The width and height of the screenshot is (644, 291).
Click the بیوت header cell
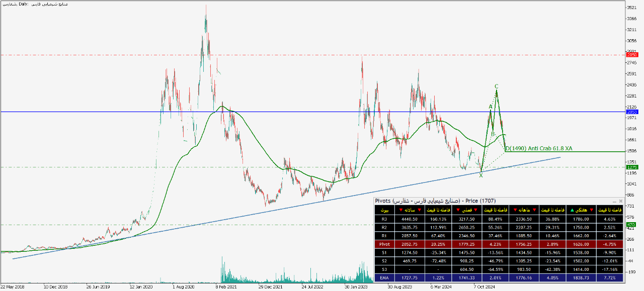[384, 210]
